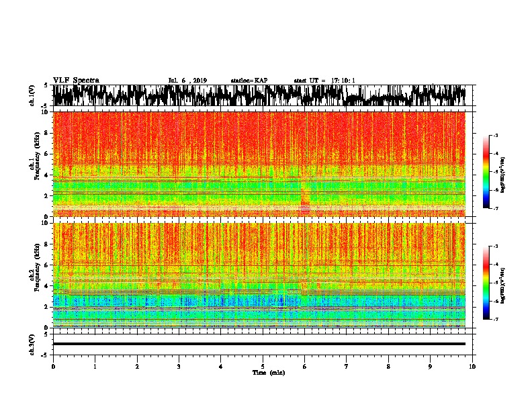Click the ch.1 color scale bar
The image size is (532, 411).
(486, 172)
